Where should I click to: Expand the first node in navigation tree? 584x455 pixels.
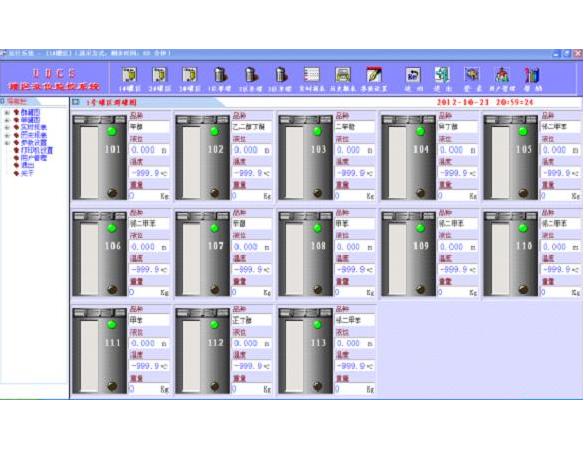point(7,112)
